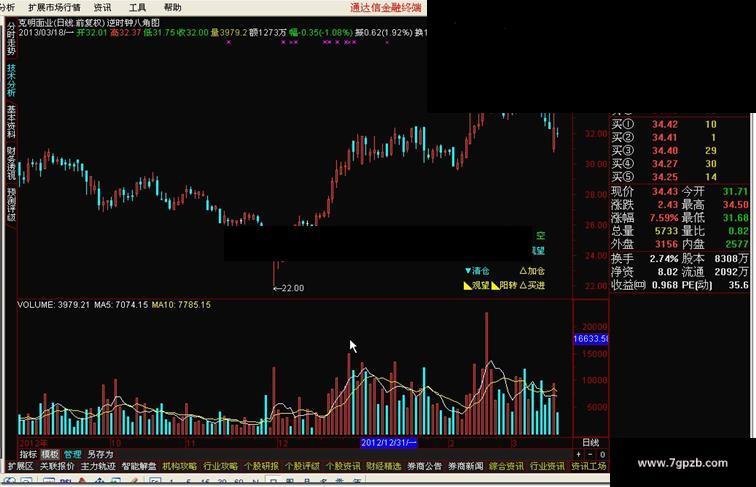Screen dimensions: 756x487
Task: Click the △加仓 legend marker
Action: (x=532, y=271)
